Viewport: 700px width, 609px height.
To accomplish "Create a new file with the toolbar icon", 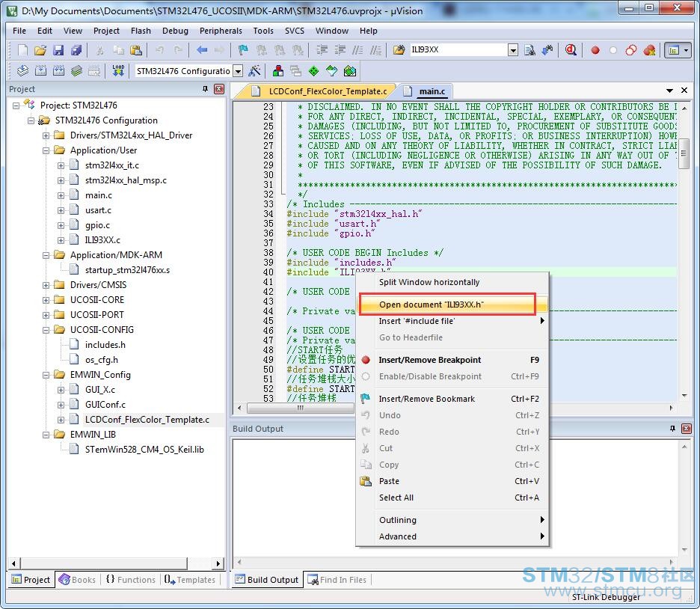I will tap(22, 50).
